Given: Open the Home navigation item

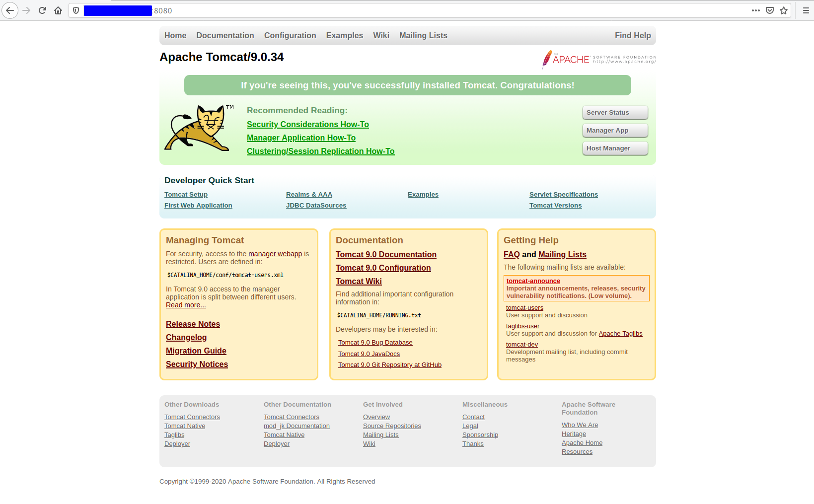Looking at the screenshot, I should point(175,36).
